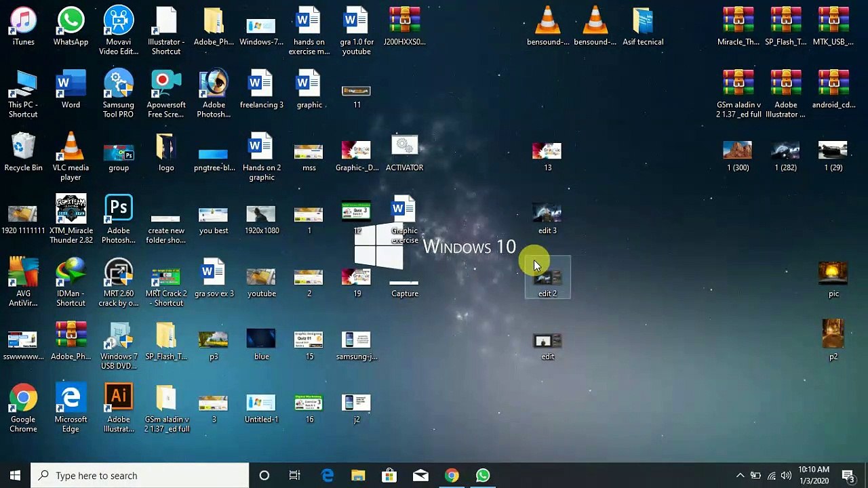Select the AVG AntiVirus desktop icon
This screenshot has width=868, height=488.
click(23, 283)
